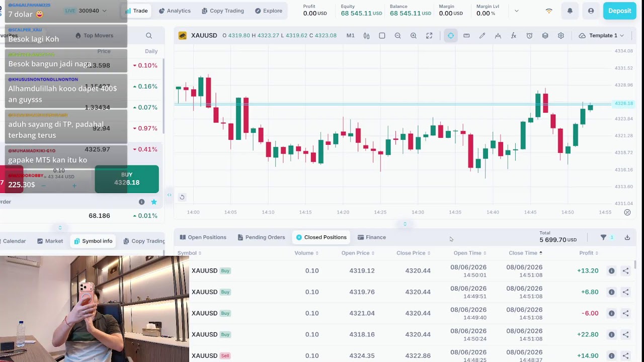The height and width of the screenshot is (362, 644).
Task: Search symbols with magnifier icon
Action: pyautogui.click(x=149, y=36)
